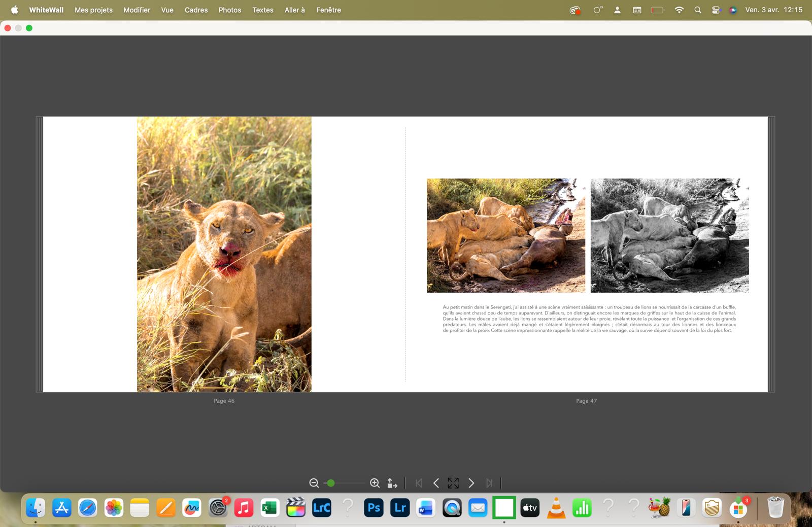Select the black and white lions photo
This screenshot has height=527, width=812.
click(669, 235)
